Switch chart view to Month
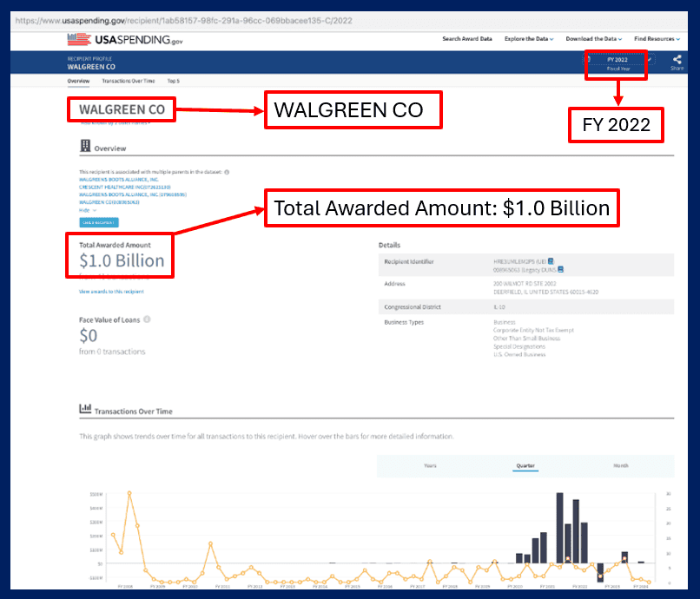Image resolution: width=700 pixels, height=599 pixels. pyautogui.click(x=621, y=465)
